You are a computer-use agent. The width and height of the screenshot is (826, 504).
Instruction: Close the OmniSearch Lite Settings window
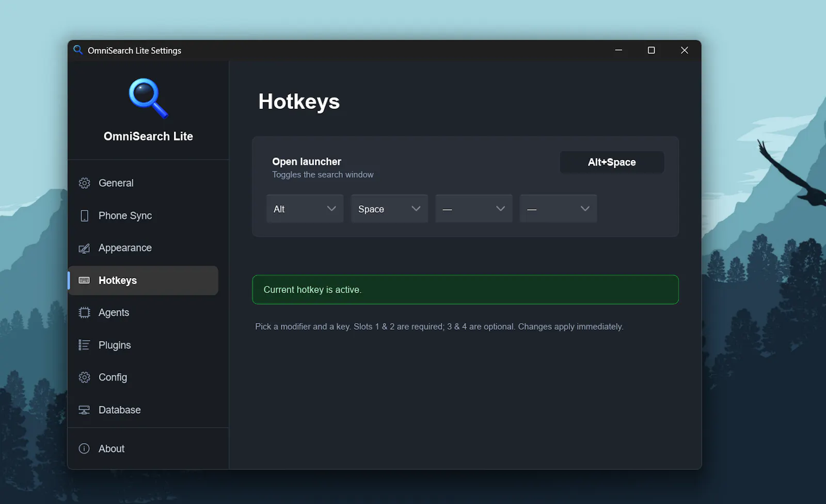pyautogui.click(x=685, y=50)
